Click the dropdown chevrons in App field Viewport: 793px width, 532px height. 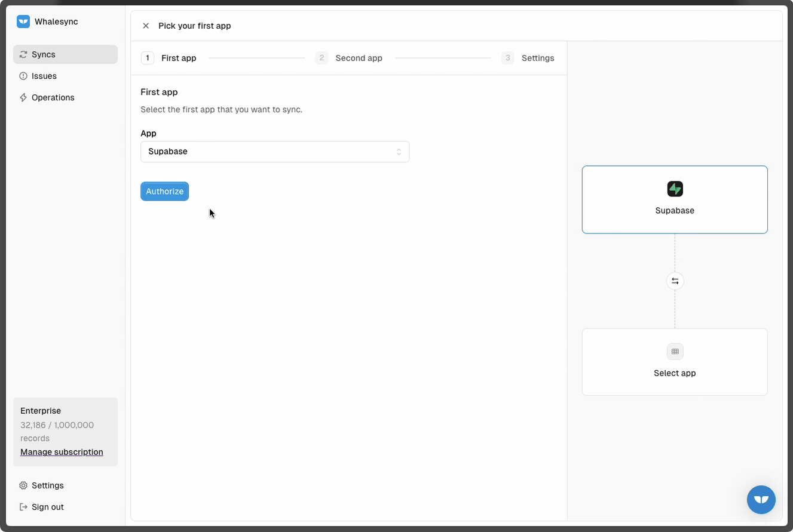(x=399, y=152)
